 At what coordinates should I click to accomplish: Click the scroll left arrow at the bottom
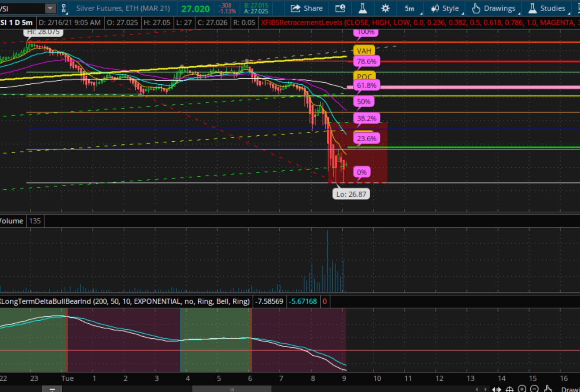click(477, 389)
